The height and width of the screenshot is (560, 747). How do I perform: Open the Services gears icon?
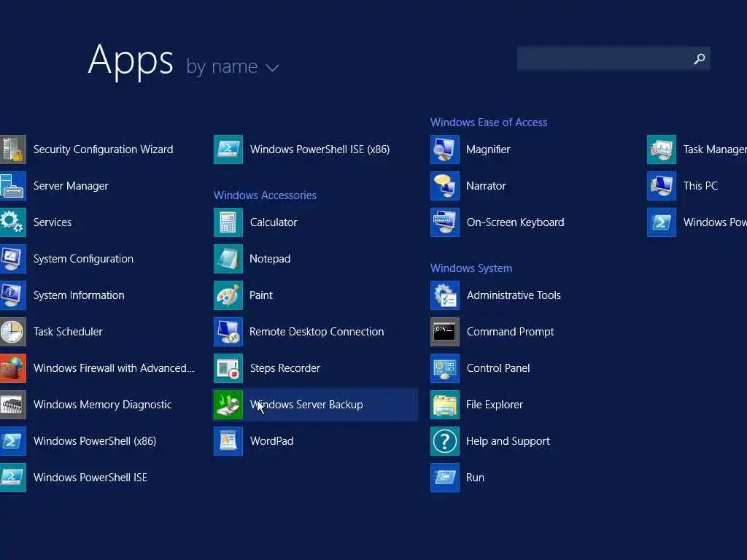pyautogui.click(x=12, y=222)
